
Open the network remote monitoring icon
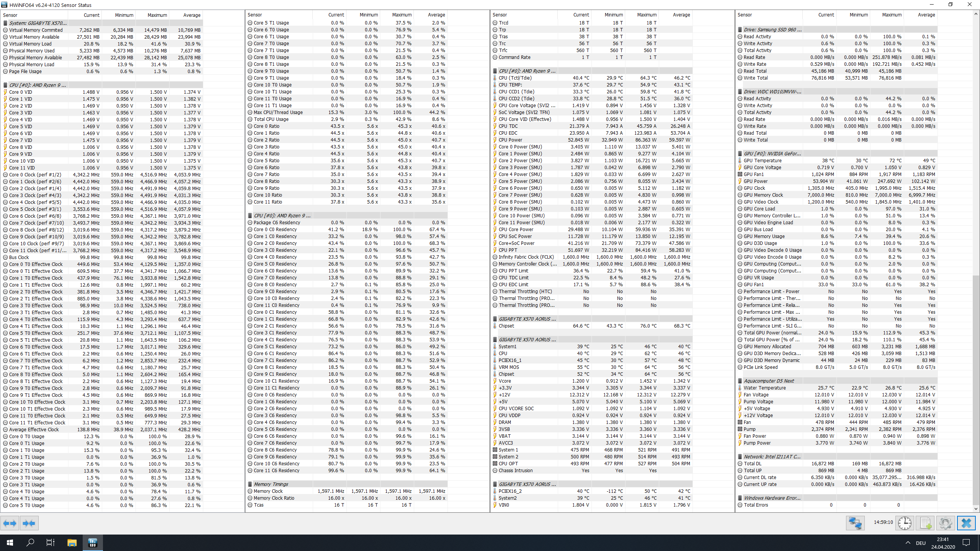(x=855, y=523)
